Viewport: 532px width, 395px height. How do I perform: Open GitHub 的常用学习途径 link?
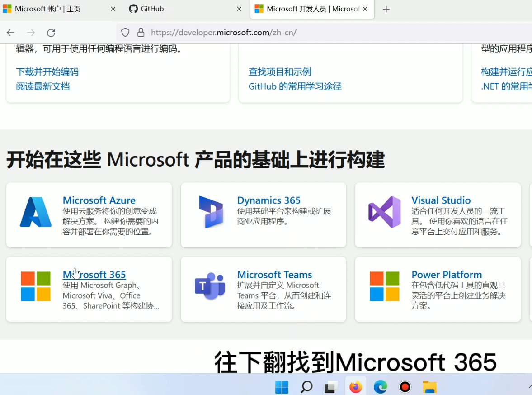[295, 86]
